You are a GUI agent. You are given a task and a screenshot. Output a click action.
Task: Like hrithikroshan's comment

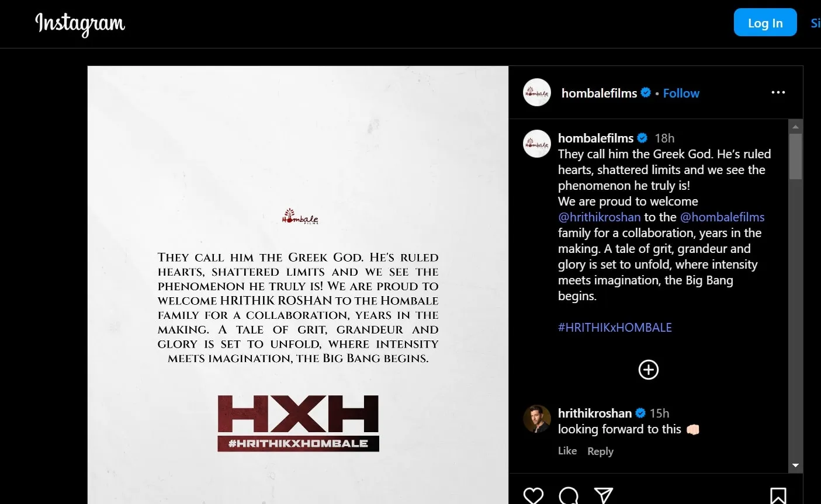567,451
